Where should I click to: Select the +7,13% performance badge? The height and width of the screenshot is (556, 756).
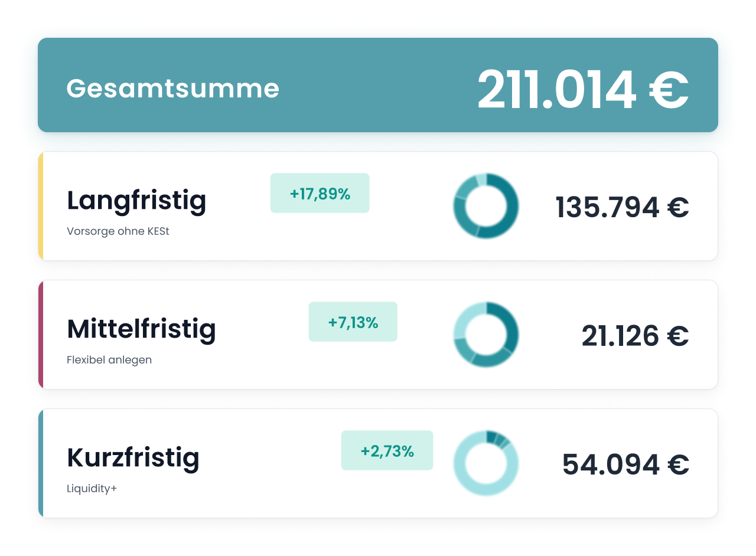coord(353,322)
